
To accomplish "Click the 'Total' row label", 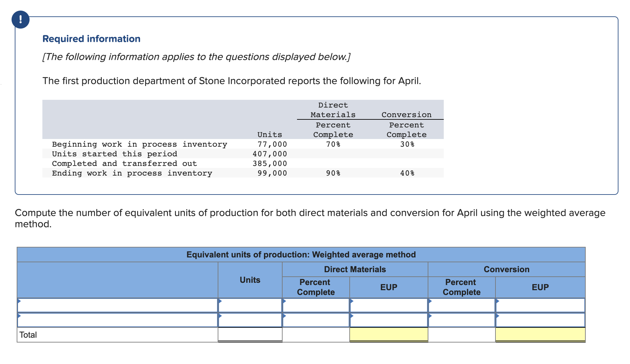I will [28, 335].
